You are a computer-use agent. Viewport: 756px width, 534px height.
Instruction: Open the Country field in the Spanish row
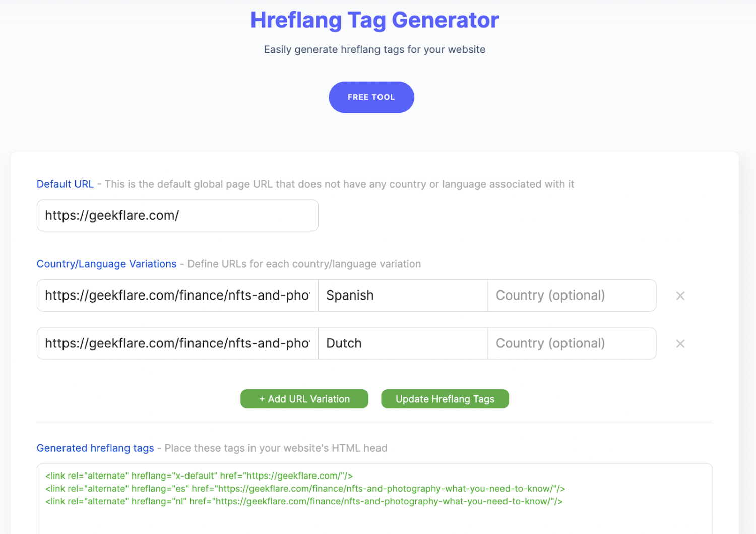(x=571, y=295)
